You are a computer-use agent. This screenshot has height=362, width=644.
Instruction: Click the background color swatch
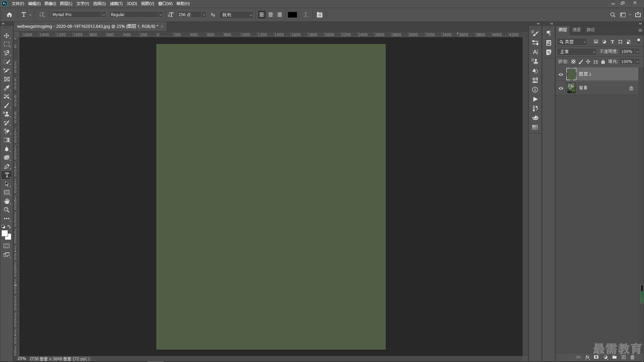click(x=9, y=238)
